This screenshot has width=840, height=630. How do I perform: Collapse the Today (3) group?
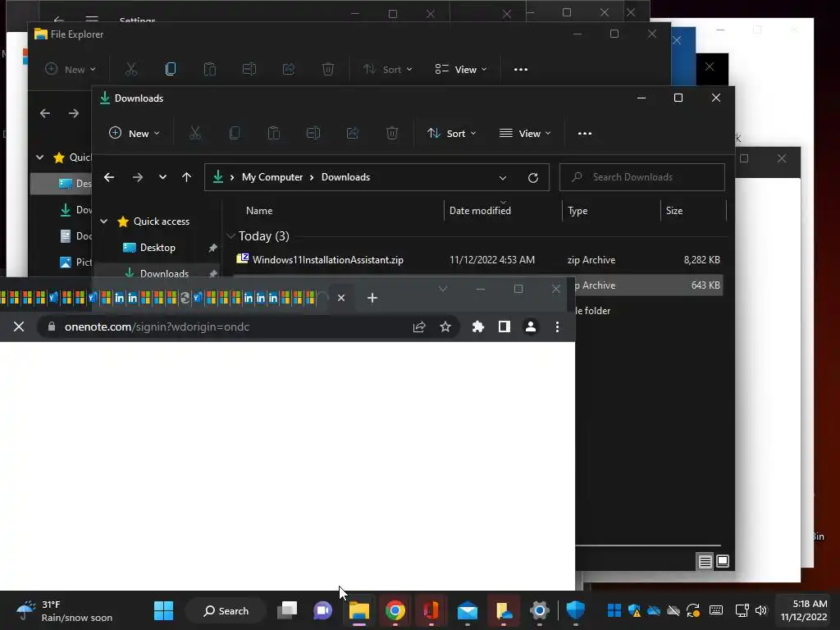(231, 236)
